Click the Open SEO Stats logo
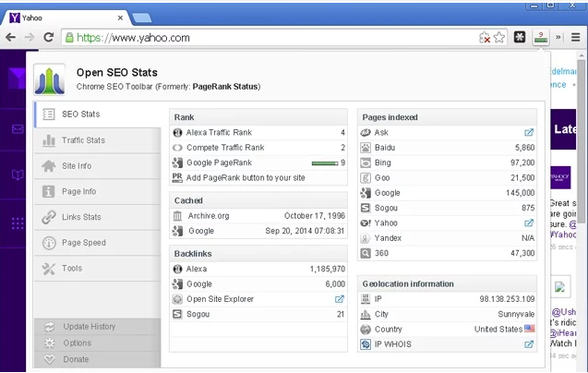The width and height of the screenshot is (588, 373). click(50, 79)
